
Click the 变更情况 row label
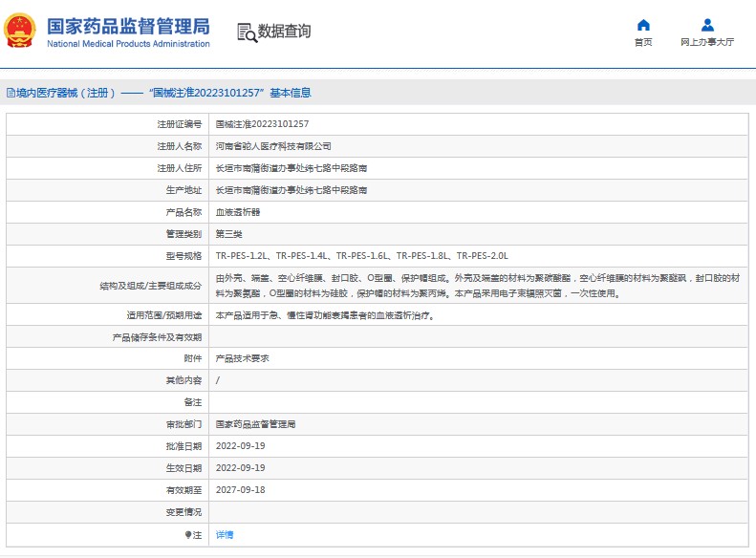pyautogui.click(x=184, y=512)
